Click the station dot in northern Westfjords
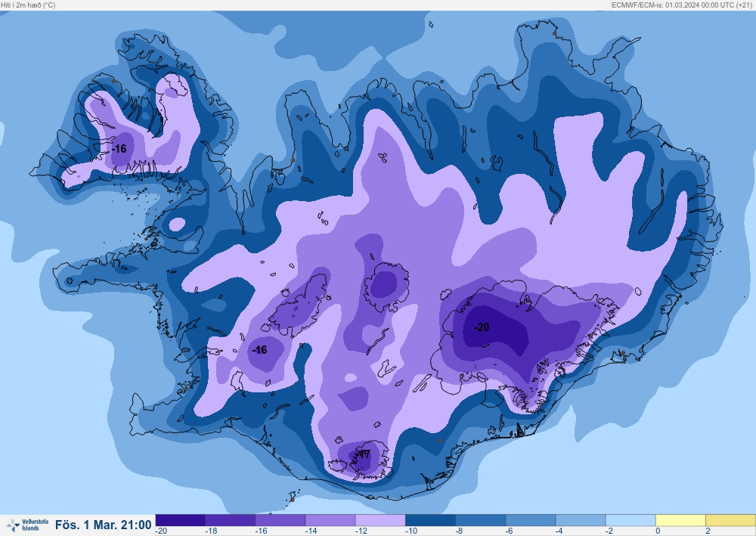 (113, 81)
